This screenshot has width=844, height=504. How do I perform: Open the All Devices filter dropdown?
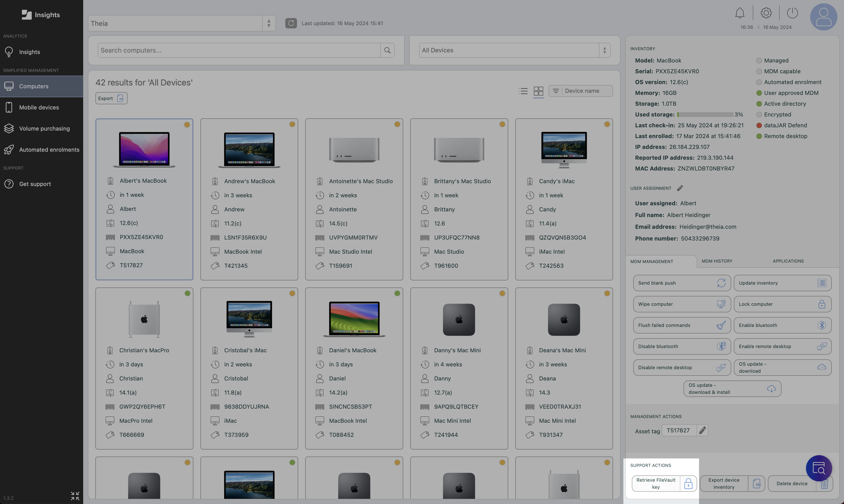point(514,50)
